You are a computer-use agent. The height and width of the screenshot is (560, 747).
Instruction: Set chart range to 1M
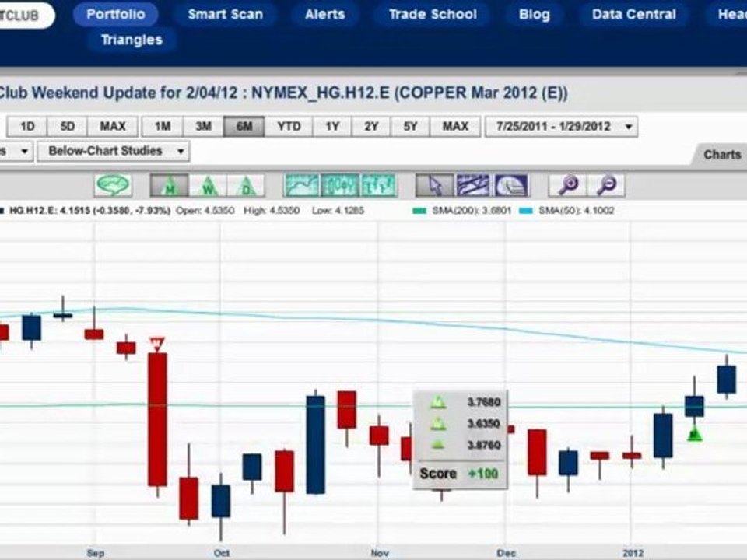[163, 127]
